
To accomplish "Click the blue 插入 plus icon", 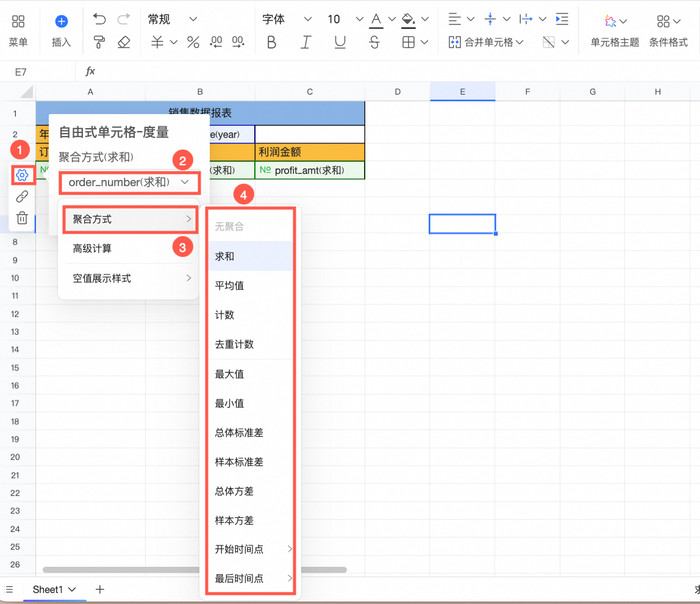I will (x=61, y=21).
